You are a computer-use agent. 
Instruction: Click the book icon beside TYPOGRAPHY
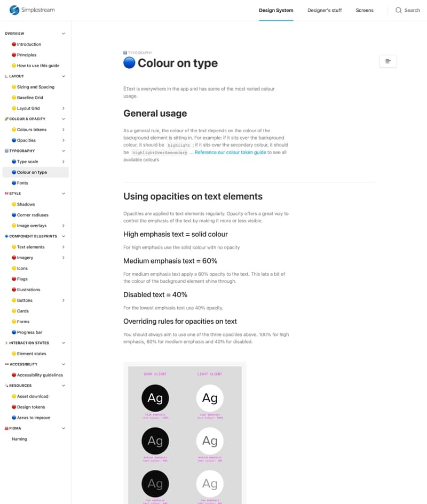6,150
